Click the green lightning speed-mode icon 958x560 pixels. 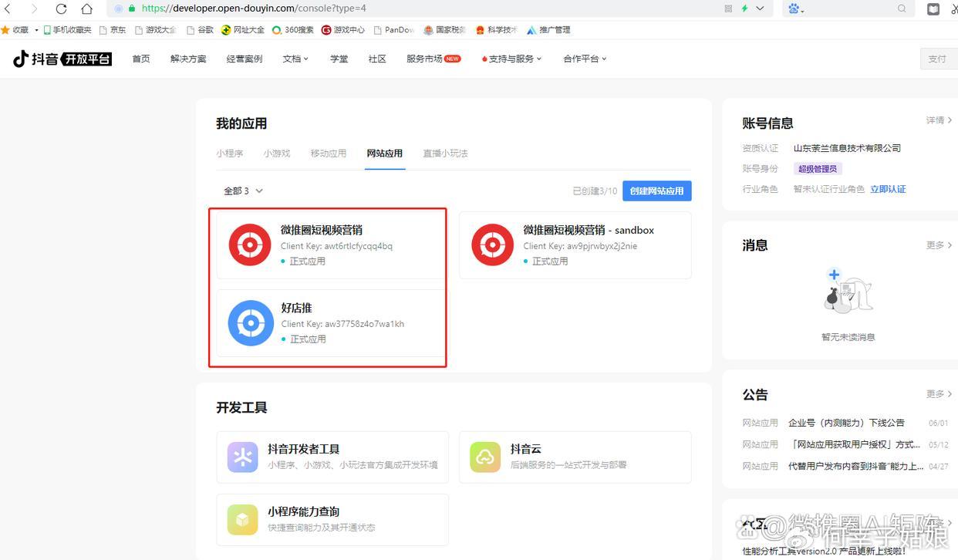click(744, 8)
